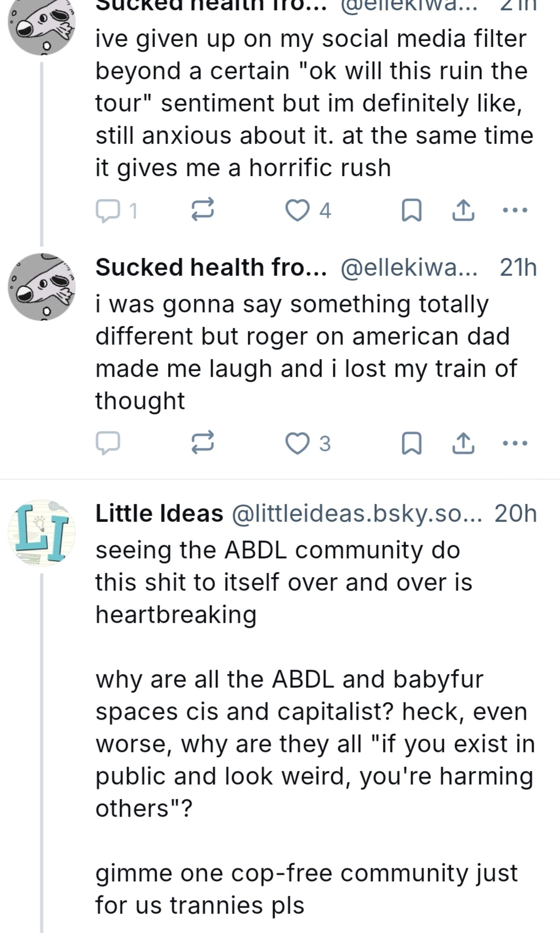This screenshot has width=560, height=933.
Task: Open Little Ideas profile avatar
Action: pyautogui.click(x=41, y=532)
